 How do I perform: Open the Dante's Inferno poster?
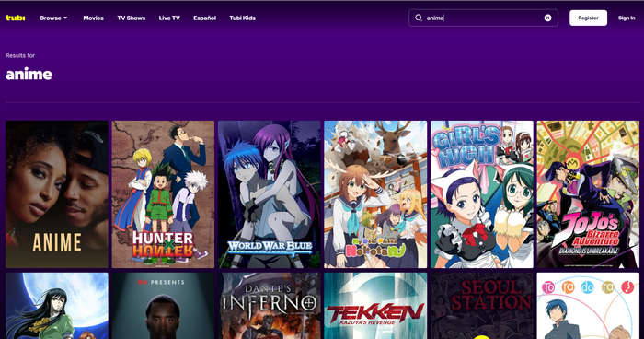tap(270, 306)
